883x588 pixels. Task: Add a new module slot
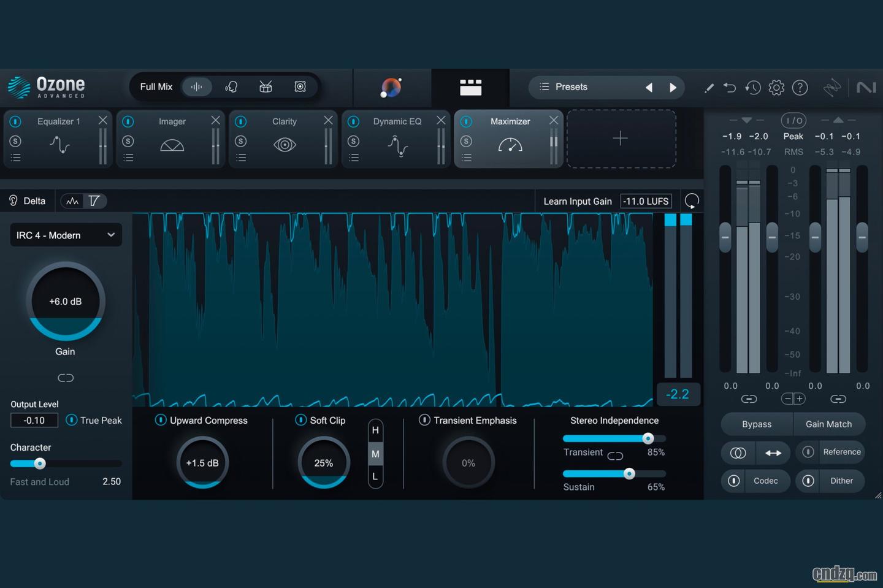(621, 139)
